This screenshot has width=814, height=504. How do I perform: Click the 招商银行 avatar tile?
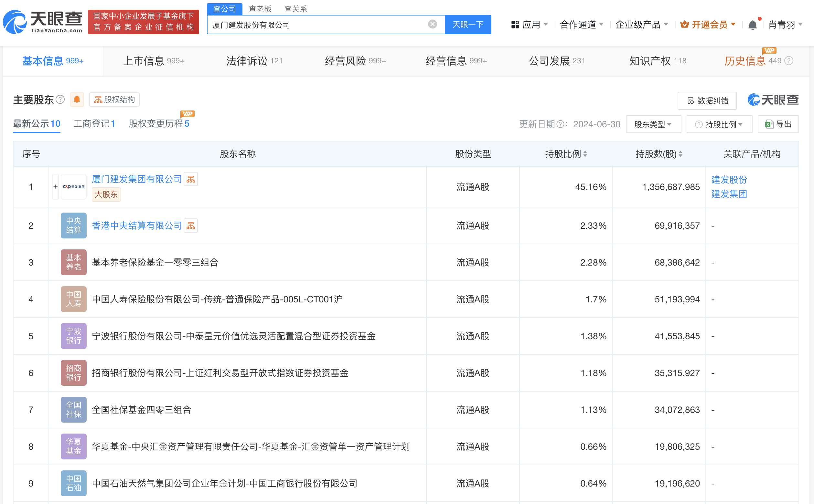coord(73,373)
